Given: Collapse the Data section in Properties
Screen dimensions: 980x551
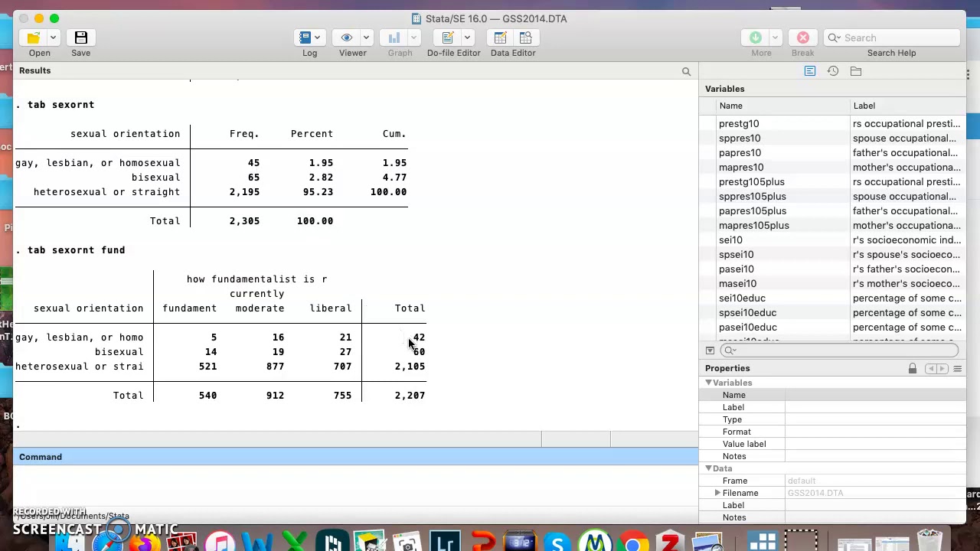Looking at the screenshot, I should 708,468.
